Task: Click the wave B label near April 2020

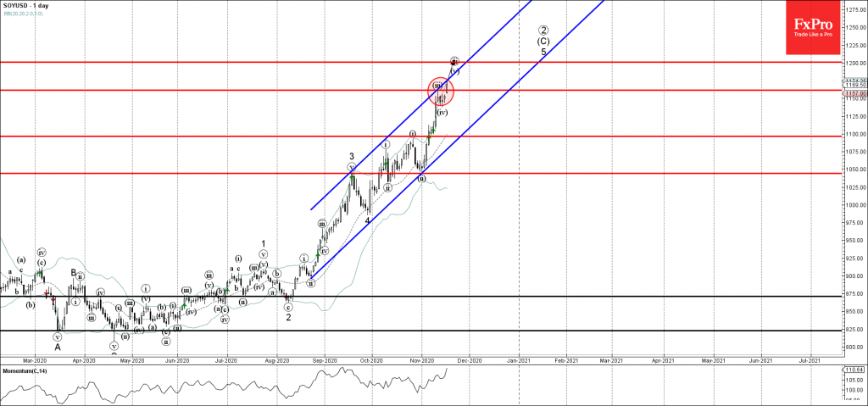Action: click(73, 273)
